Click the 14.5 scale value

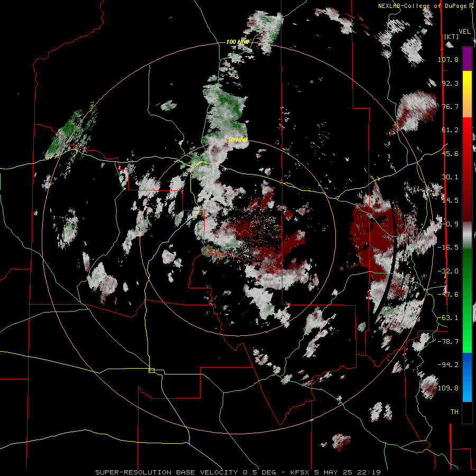(450, 200)
